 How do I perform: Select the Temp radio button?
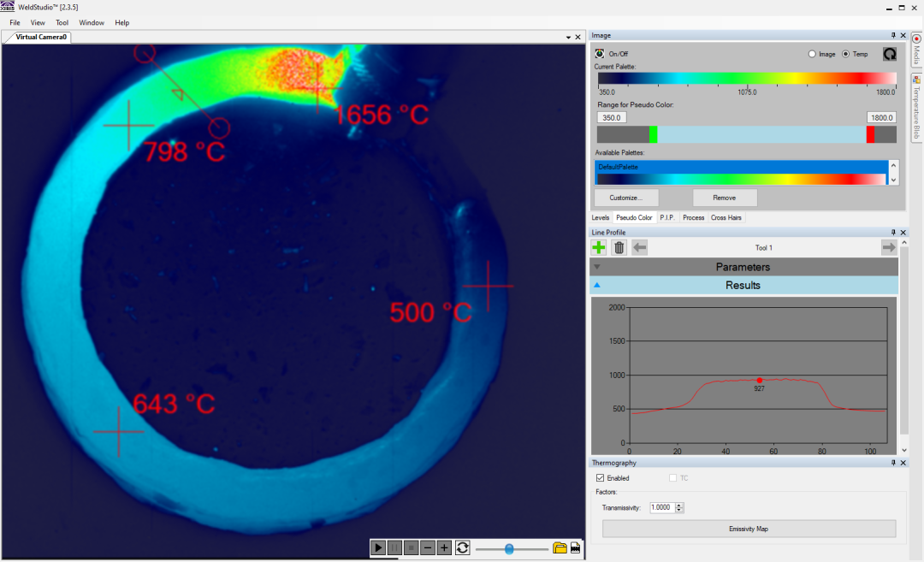click(845, 54)
